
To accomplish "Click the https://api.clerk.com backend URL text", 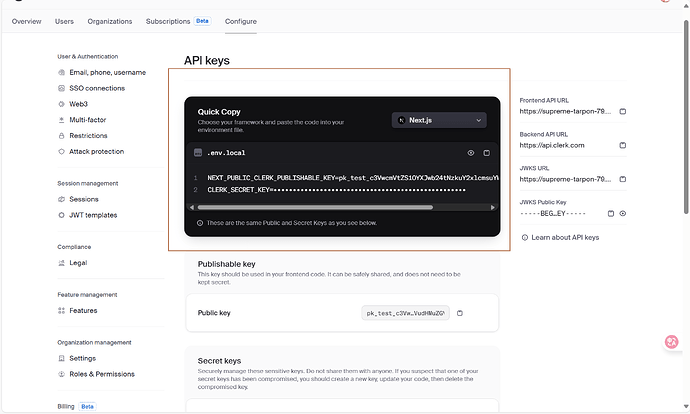I will 552,145.
